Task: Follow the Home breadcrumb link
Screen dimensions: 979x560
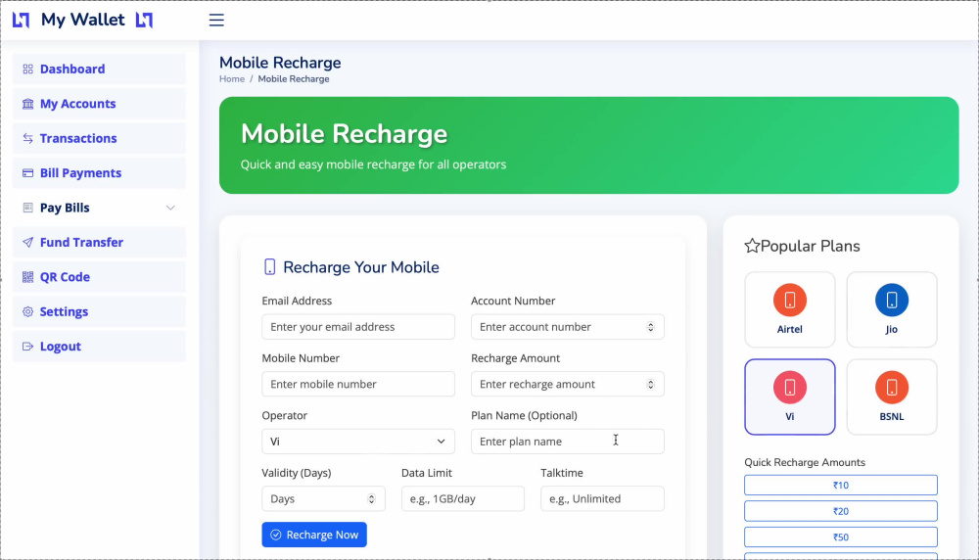Action: pyautogui.click(x=232, y=79)
